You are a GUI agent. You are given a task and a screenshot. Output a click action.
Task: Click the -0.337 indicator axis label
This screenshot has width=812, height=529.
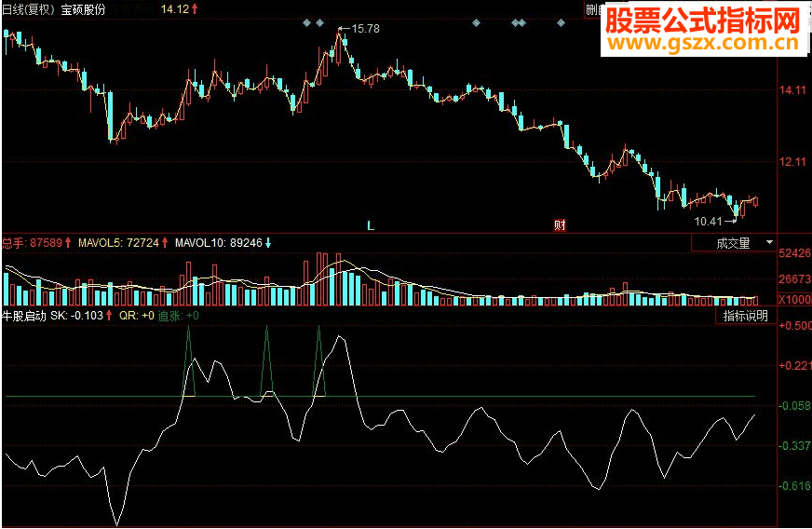[x=795, y=446]
